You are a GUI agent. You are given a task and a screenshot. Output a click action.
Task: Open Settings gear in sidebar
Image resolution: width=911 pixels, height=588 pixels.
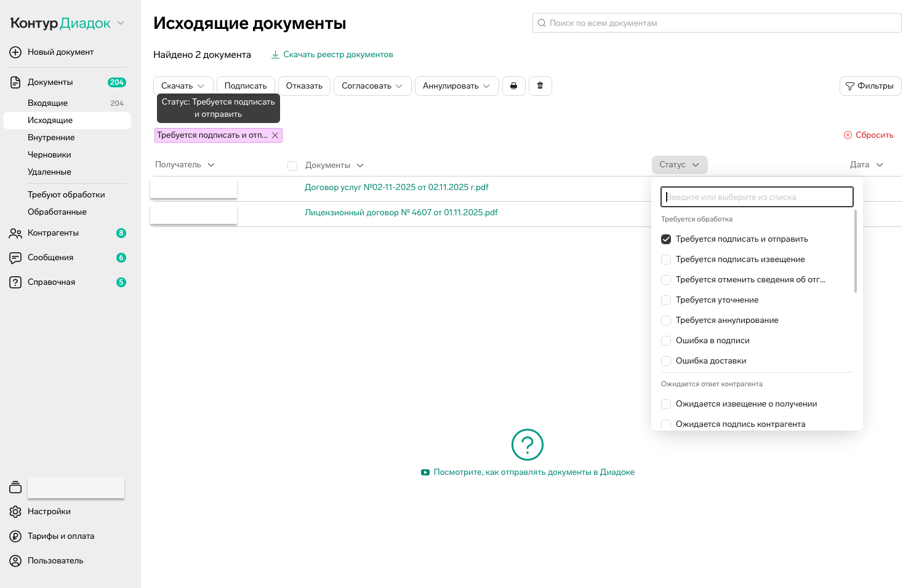pyautogui.click(x=15, y=512)
